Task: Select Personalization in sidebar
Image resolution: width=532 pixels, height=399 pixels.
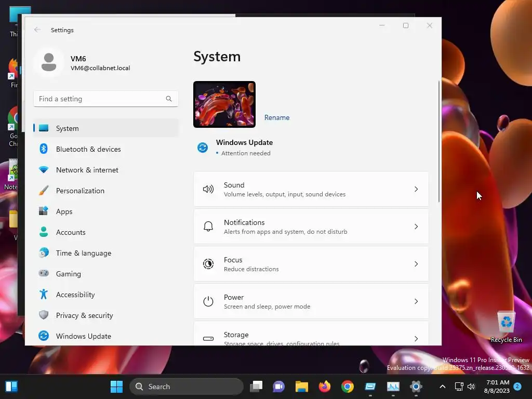Action: [105, 191]
